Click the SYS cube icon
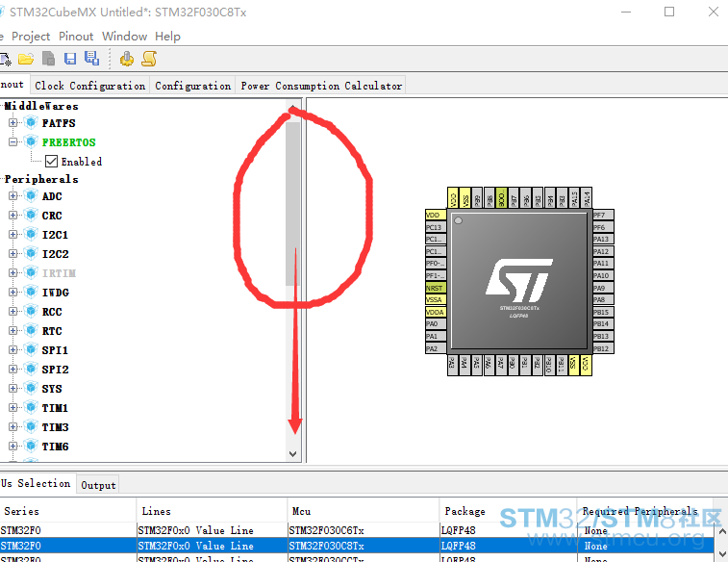Image resolution: width=728 pixels, height=562 pixels. tap(31, 388)
